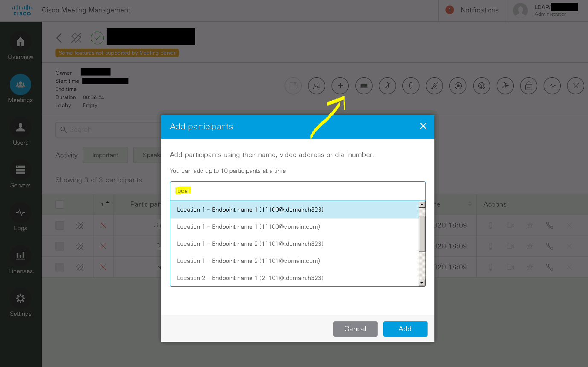Screen dimensions: 588x367
Task: Open Settings in the sidebar
Action: click(x=20, y=303)
